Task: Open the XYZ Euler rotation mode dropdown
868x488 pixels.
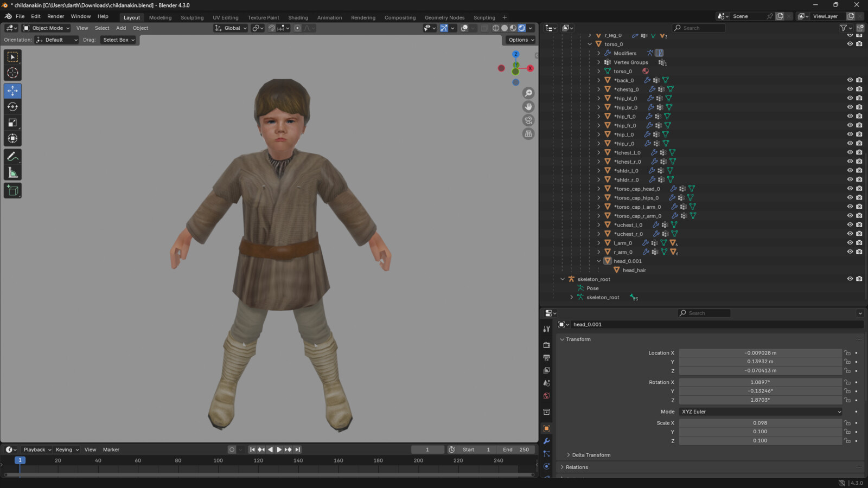Action: point(761,412)
